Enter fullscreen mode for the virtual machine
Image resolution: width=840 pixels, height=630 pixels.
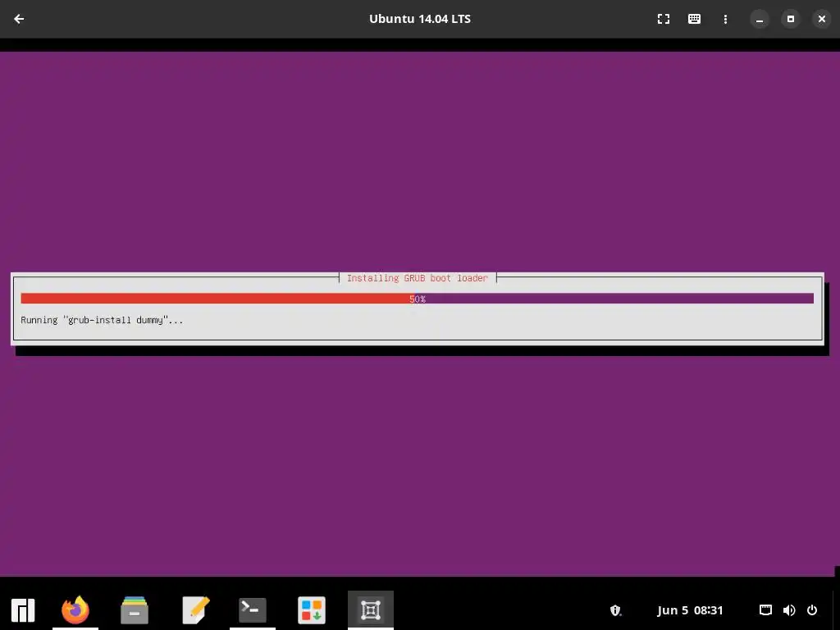[663, 19]
